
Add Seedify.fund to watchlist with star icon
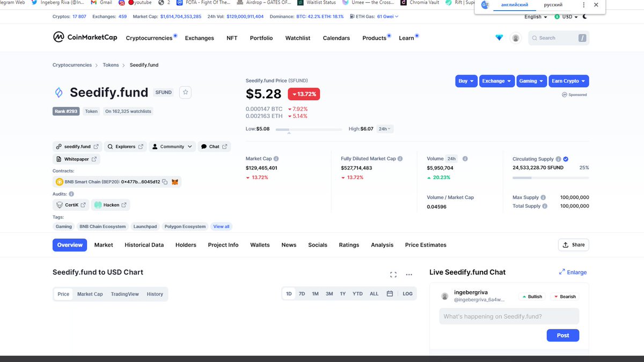186,92
